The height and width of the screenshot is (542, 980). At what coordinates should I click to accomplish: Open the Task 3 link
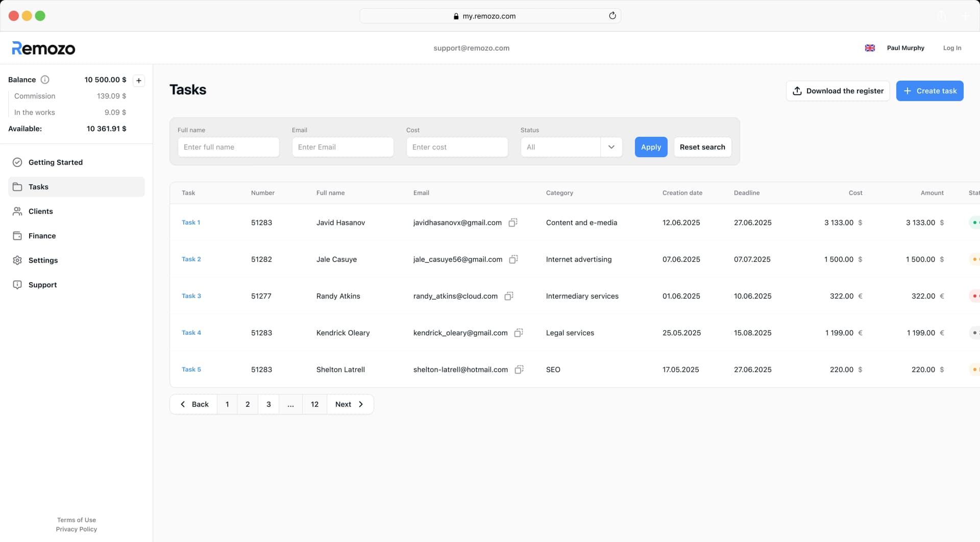(x=191, y=296)
